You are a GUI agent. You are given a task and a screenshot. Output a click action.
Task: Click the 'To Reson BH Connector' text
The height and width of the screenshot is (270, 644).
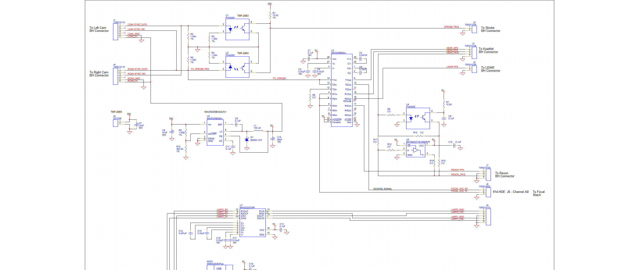coord(504,175)
